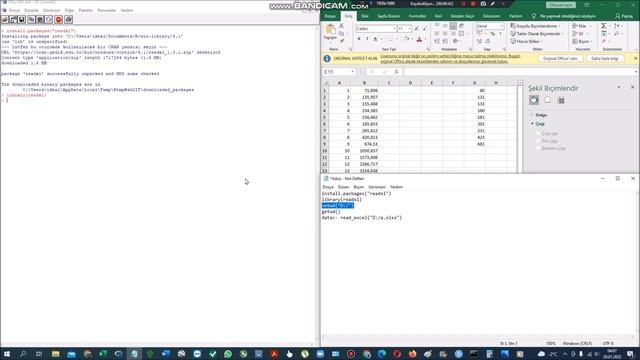Open the Biçim menu in Notepad
This screenshot has width=640, height=360.
(x=358, y=187)
